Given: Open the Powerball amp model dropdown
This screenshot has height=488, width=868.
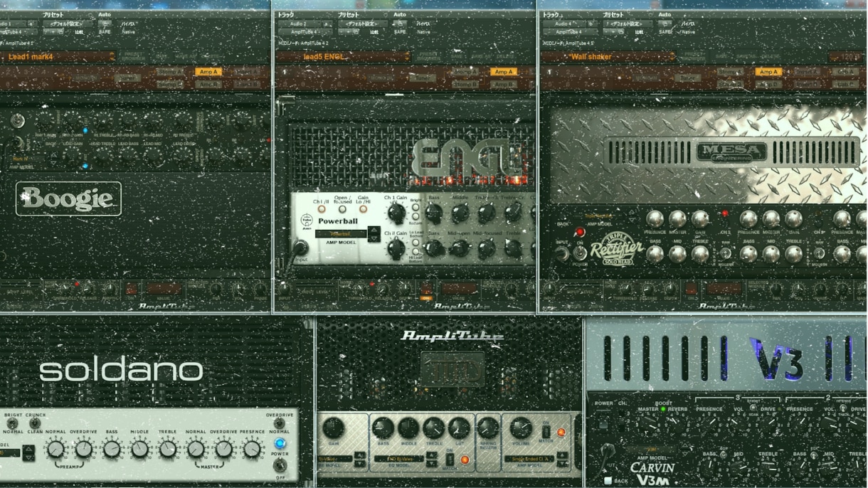Looking at the screenshot, I should (341, 233).
